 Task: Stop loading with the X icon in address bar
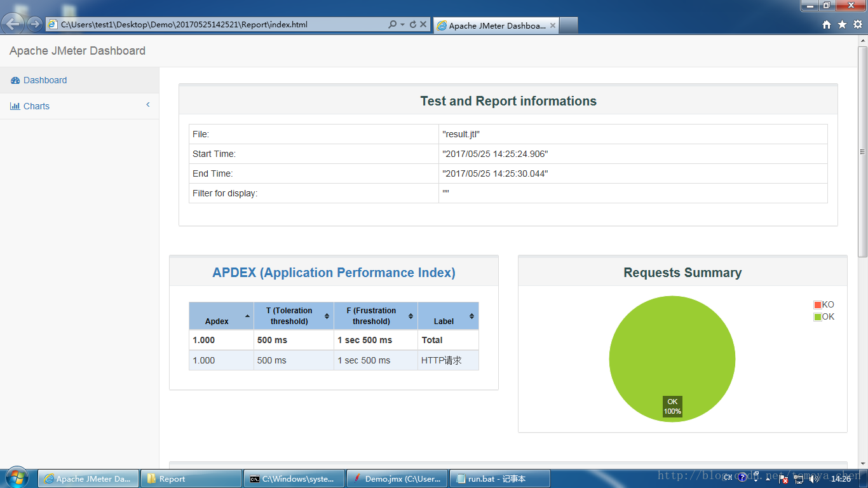[423, 25]
